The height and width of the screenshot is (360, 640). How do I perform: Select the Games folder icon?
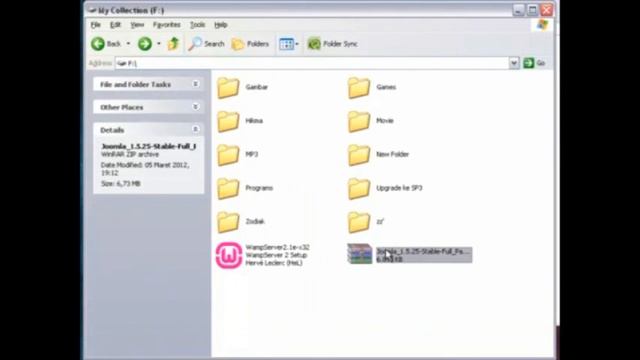[359, 87]
